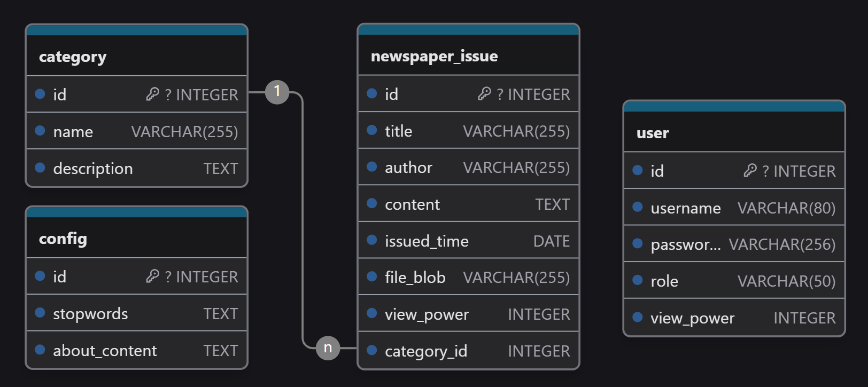Select the newspaper_issue table title
The image size is (868, 387).
click(434, 56)
